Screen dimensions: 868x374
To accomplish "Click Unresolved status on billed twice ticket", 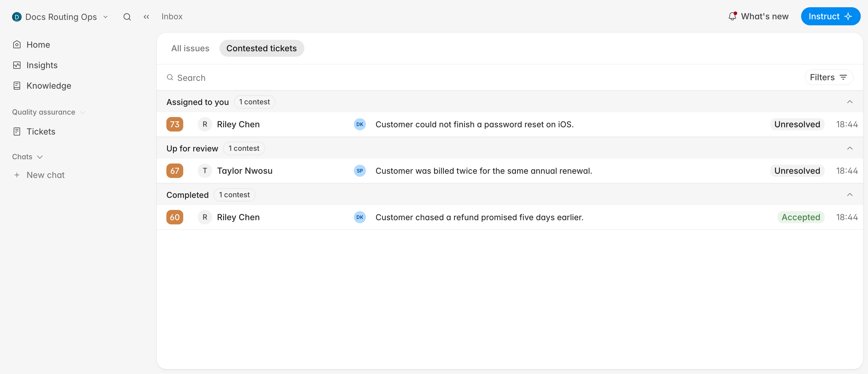I will coord(797,171).
